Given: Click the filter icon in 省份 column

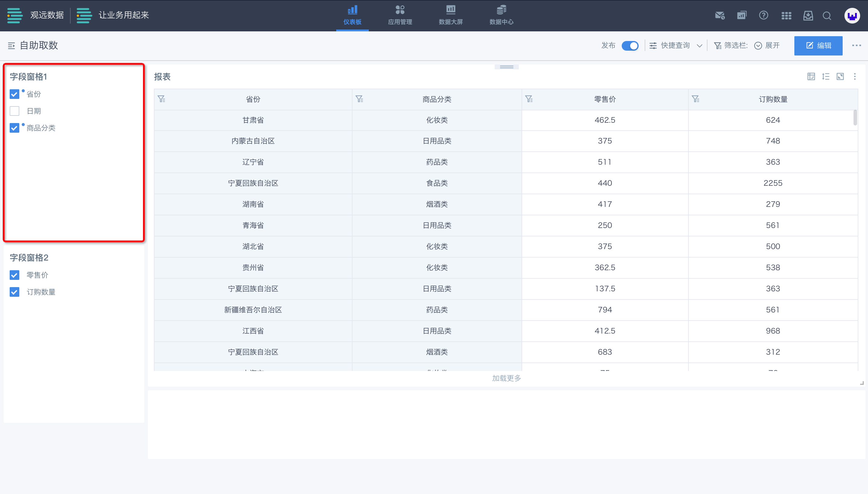Looking at the screenshot, I should click(x=161, y=99).
